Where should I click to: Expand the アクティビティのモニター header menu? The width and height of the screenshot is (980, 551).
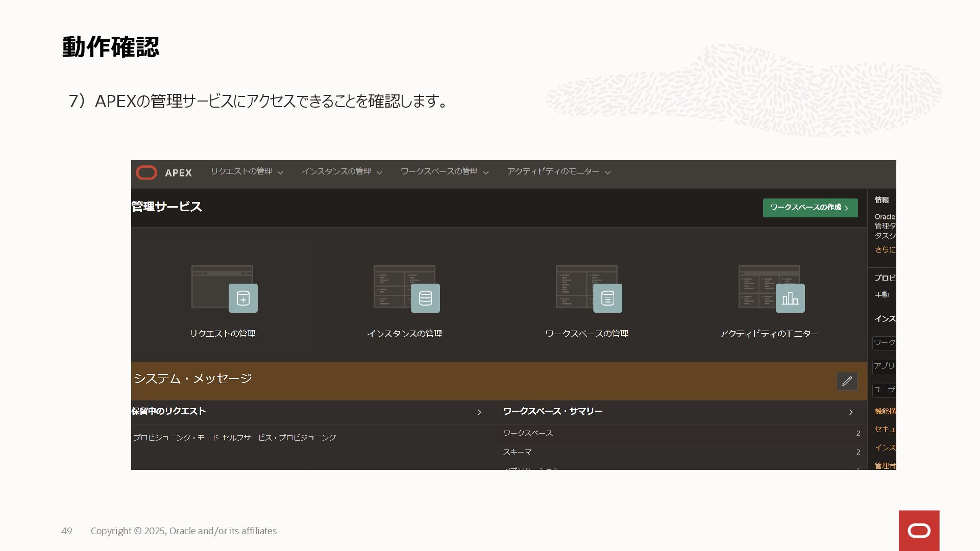tap(559, 172)
